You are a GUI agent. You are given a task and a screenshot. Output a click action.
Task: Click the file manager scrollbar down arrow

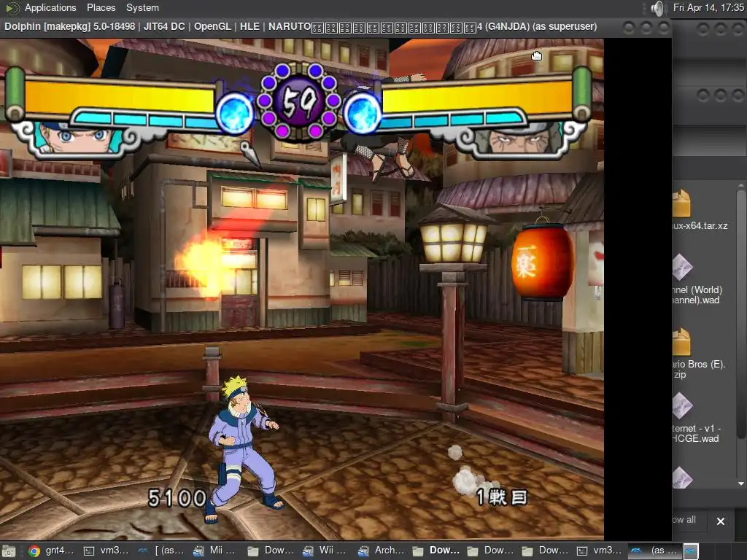741,483
